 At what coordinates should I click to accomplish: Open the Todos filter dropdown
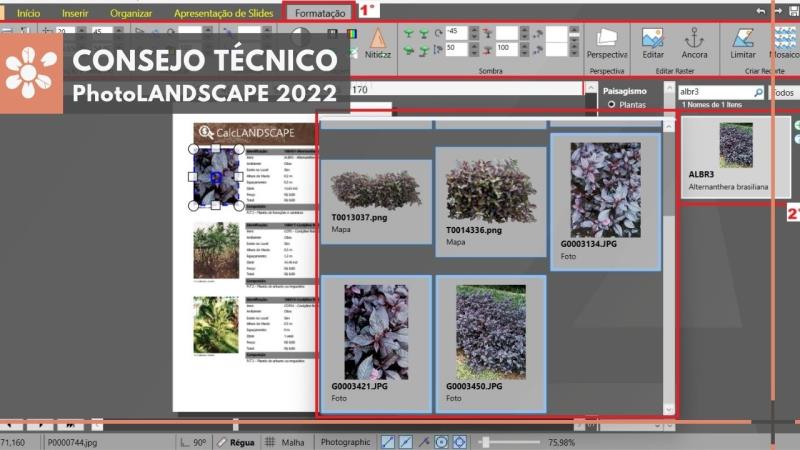click(784, 92)
